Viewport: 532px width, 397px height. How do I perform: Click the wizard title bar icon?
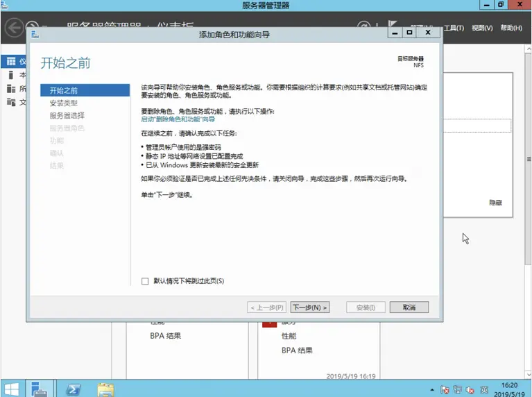tap(35, 34)
